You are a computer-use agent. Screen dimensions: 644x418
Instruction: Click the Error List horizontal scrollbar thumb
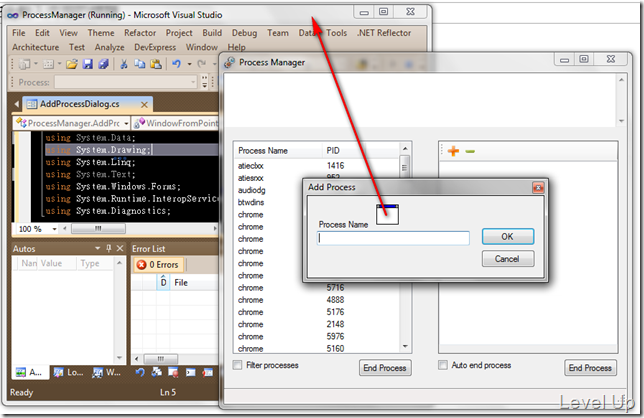tap(161, 358)
